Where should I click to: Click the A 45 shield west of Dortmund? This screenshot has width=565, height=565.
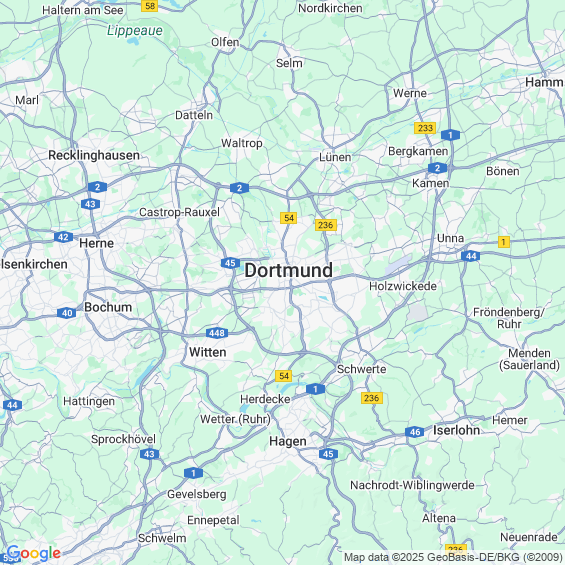click(x=230, y=263)
